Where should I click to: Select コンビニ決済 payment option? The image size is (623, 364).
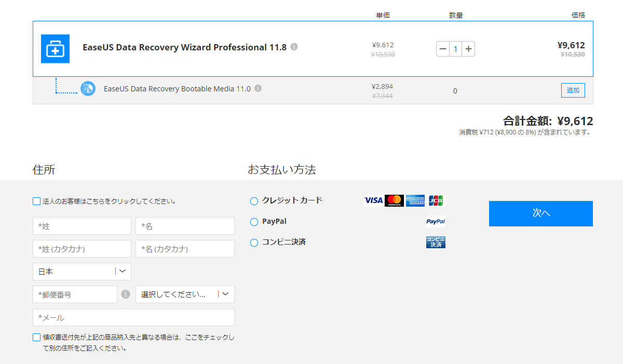point(254,242)
